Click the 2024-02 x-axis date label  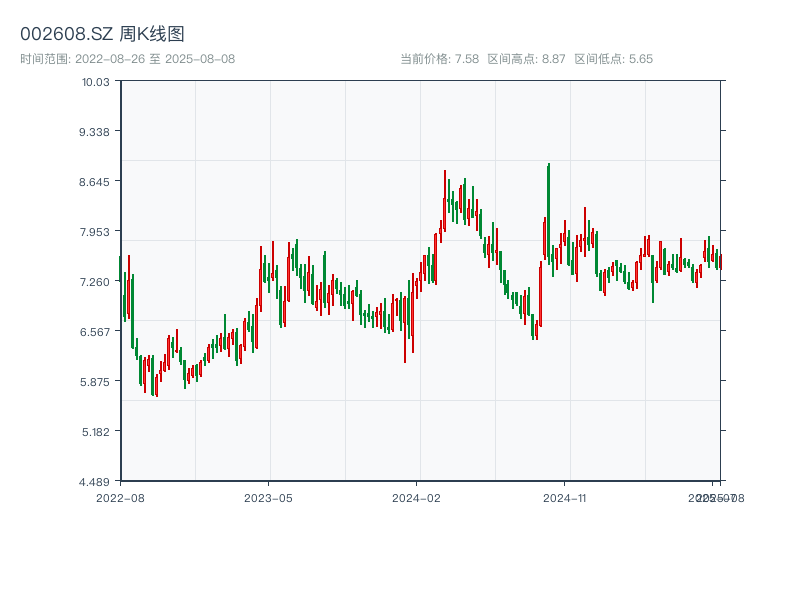[416, 497]
